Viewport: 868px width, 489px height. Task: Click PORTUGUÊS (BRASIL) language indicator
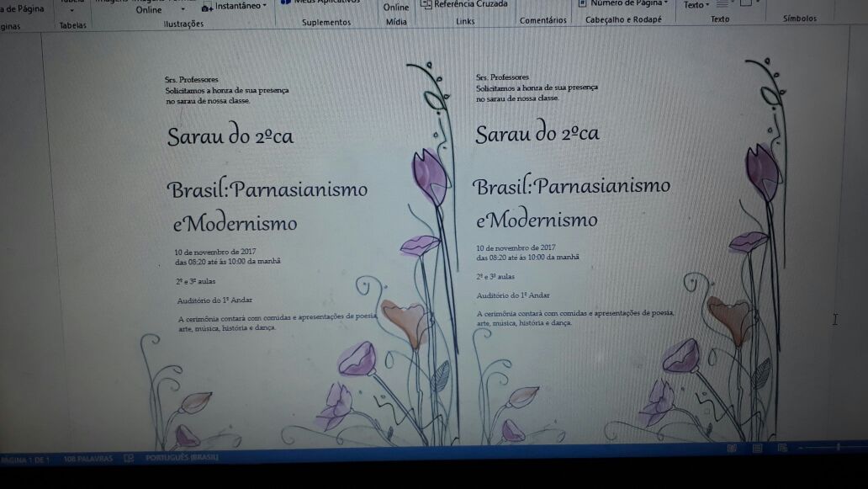tap(182, 457)
